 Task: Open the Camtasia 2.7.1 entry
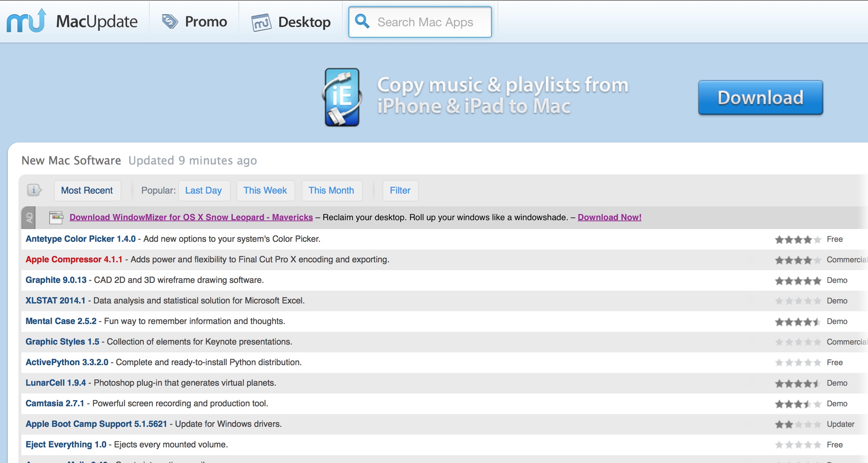coord(55,403)
